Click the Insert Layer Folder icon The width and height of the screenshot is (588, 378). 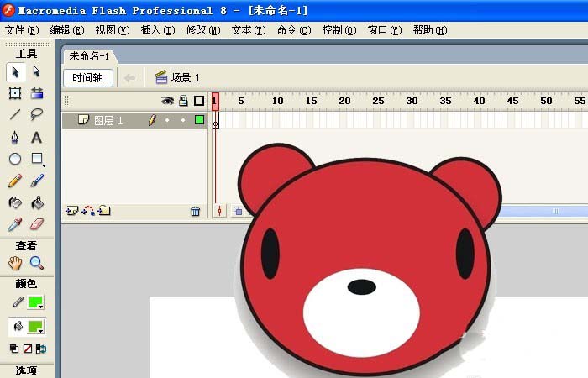coord(104,211)
